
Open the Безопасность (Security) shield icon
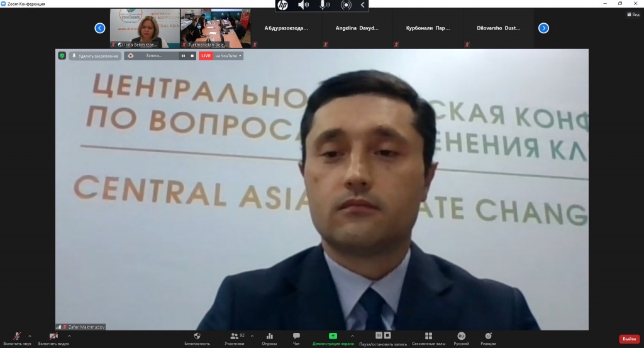(x=197, y=337)
